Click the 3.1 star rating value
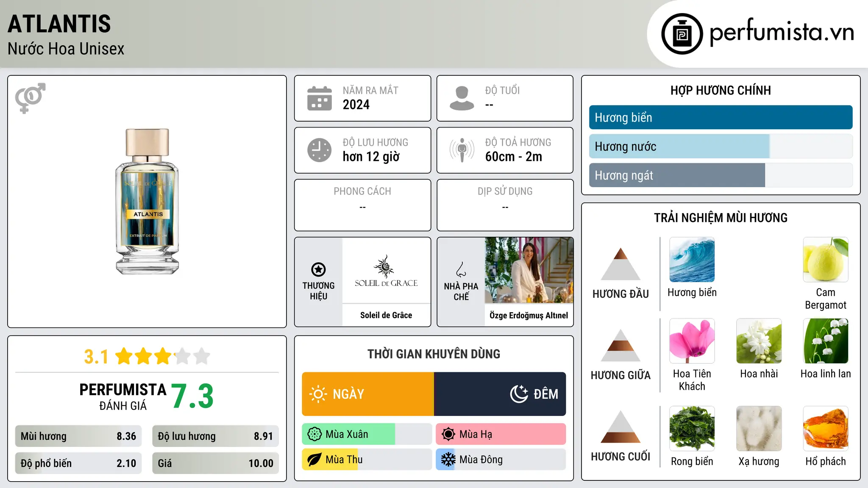Viewport: 868px width, 488px height. click(96, 357)
